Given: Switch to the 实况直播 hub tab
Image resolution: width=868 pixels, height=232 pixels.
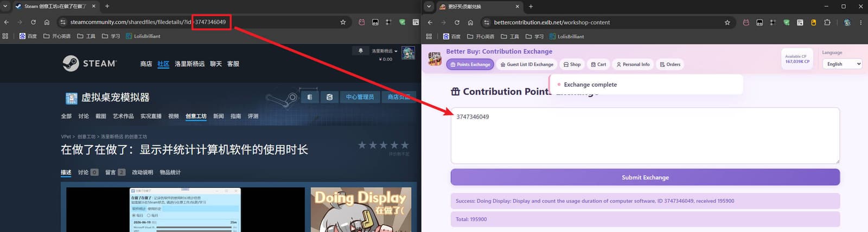Looking at the screenshot, I should click(151, 116).
